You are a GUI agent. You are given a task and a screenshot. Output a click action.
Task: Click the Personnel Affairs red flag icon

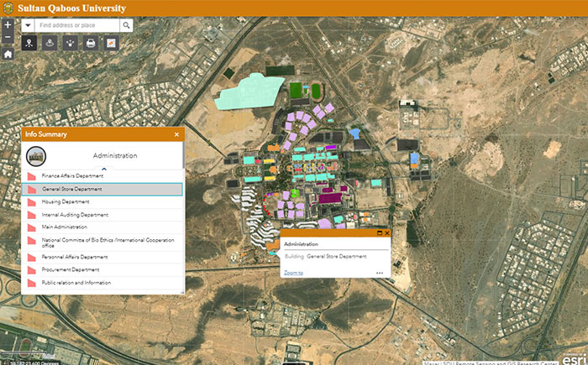32,258
